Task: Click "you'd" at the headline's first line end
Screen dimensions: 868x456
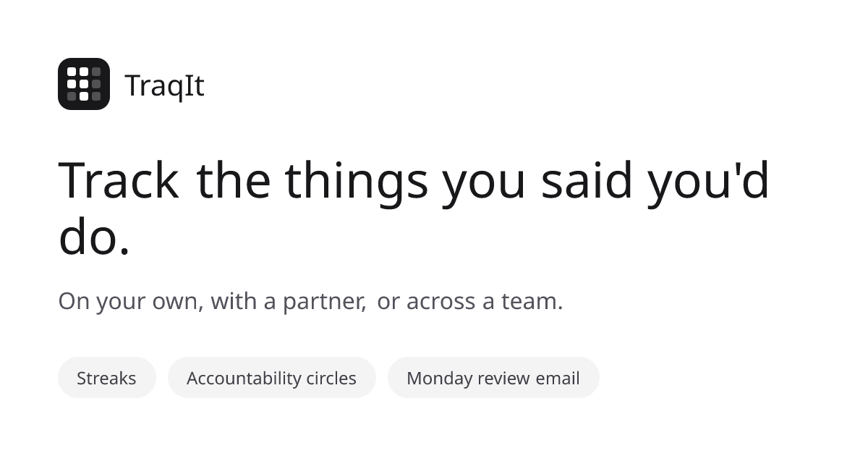Action: 708,182
